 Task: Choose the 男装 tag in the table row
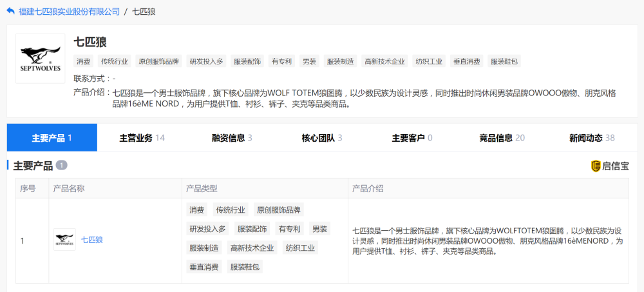319,229
